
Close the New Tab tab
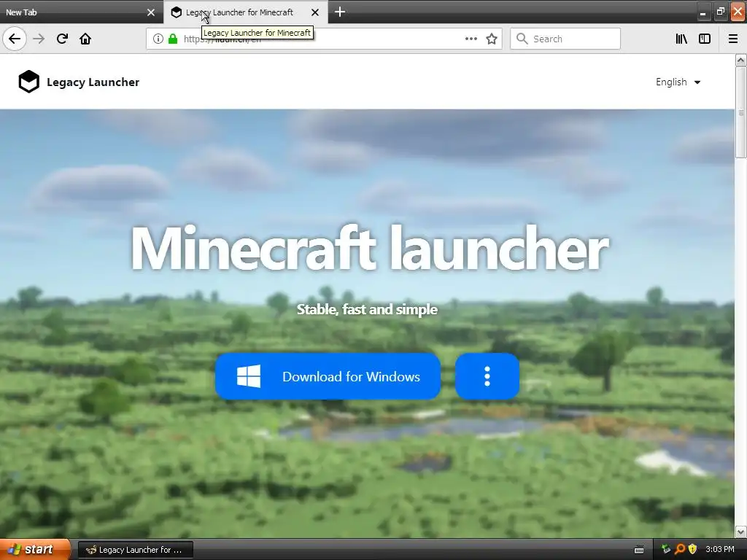(151, 12)
